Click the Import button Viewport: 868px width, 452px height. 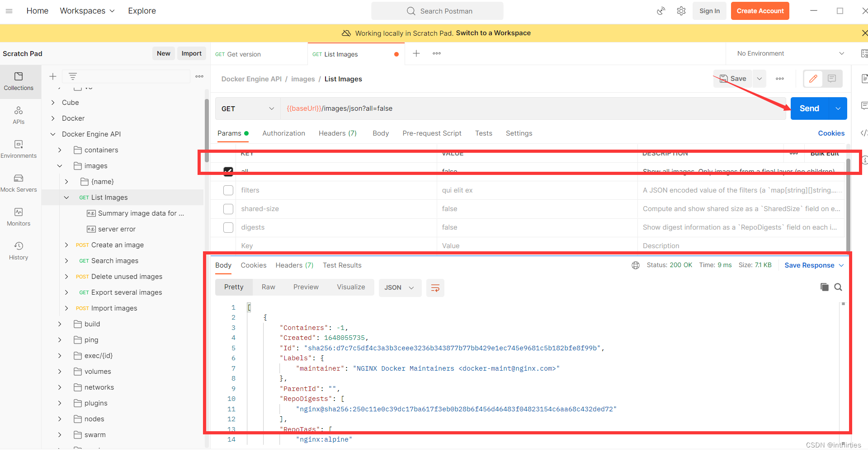191,53
